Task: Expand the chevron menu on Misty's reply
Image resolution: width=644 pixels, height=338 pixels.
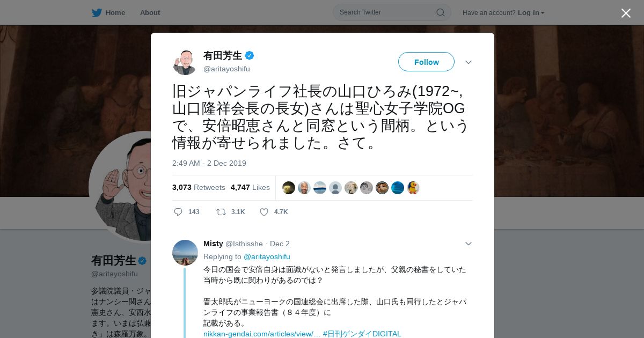Action: pyautogui.click(x=469, y=244)
